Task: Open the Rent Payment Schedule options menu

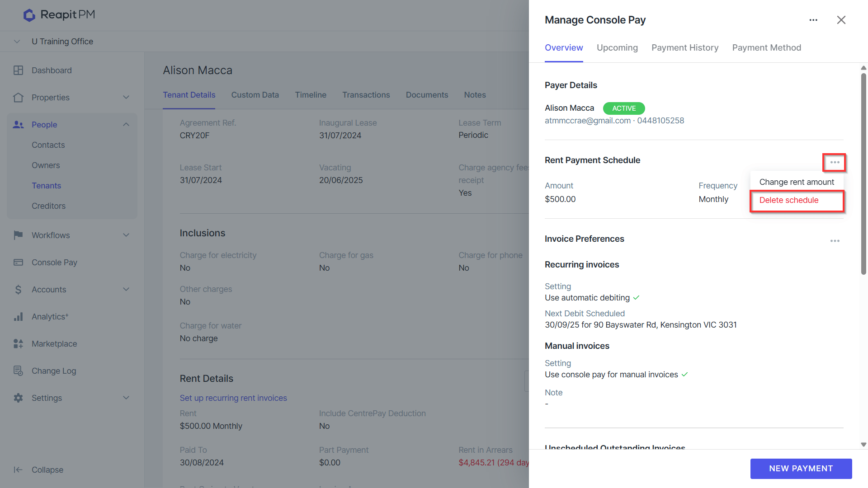Action: click(835, 162)
